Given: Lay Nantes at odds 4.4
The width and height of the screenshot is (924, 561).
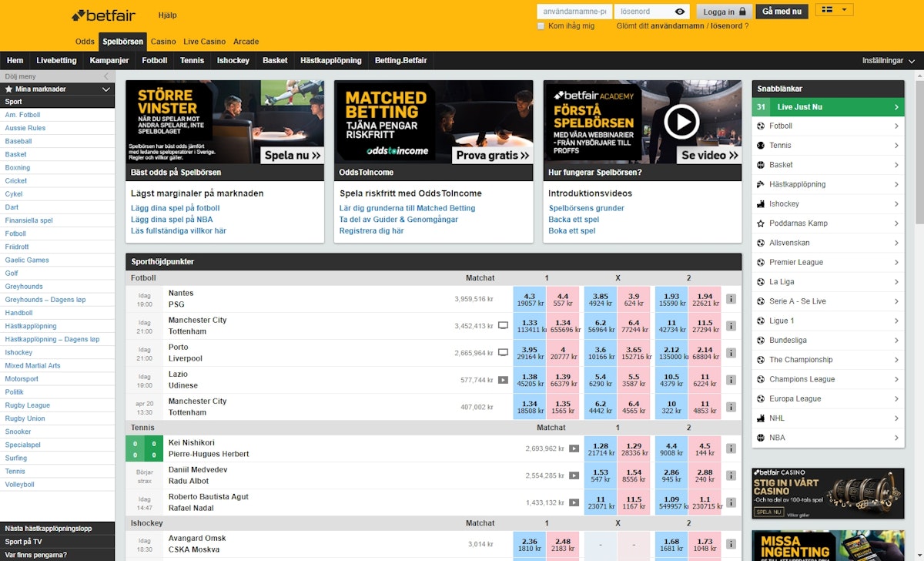Looking at the screenshot, I should 563,299.
